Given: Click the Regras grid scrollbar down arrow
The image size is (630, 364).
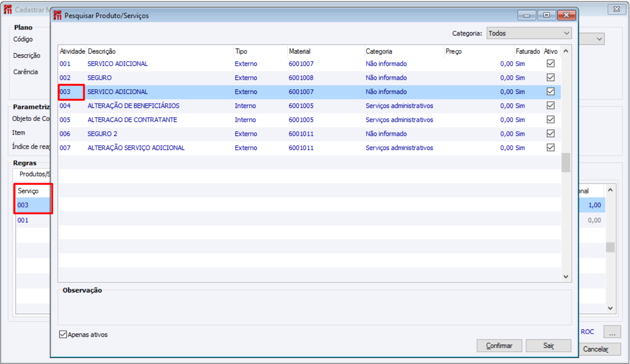Looking at the screenshot, I should tap(610, 308).
